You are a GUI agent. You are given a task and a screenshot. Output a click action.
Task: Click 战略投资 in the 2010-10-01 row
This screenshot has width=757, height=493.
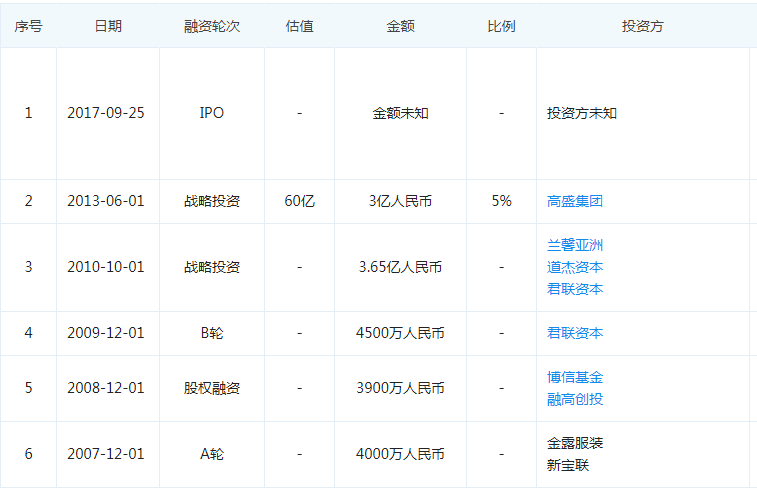[x=212, y=267]
